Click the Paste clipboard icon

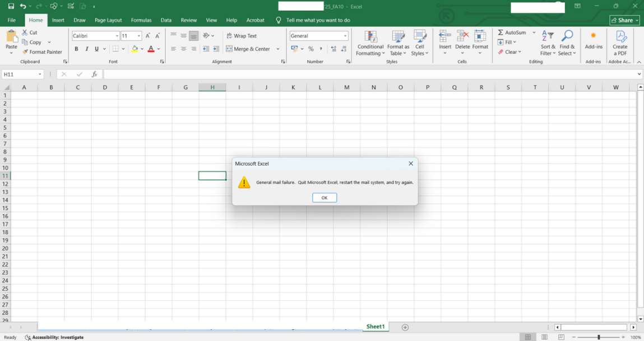[x=12, y=36]
